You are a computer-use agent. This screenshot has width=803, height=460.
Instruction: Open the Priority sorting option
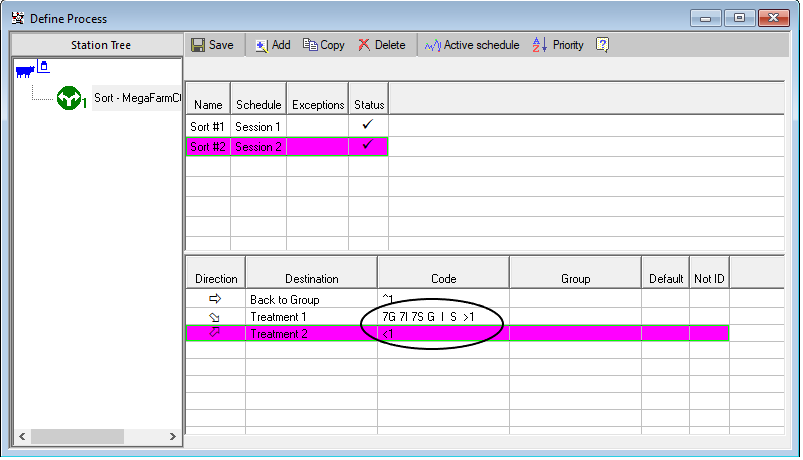[x=558, y=45]
